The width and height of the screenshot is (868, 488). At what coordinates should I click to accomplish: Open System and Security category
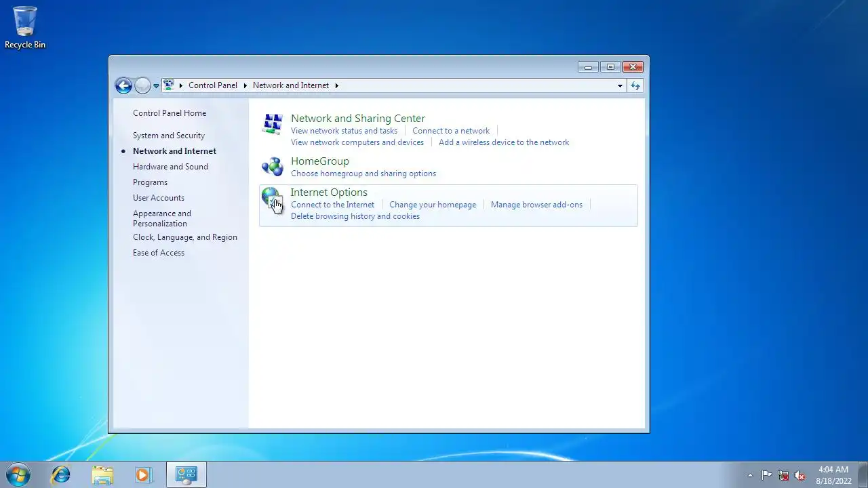(169, 136)
